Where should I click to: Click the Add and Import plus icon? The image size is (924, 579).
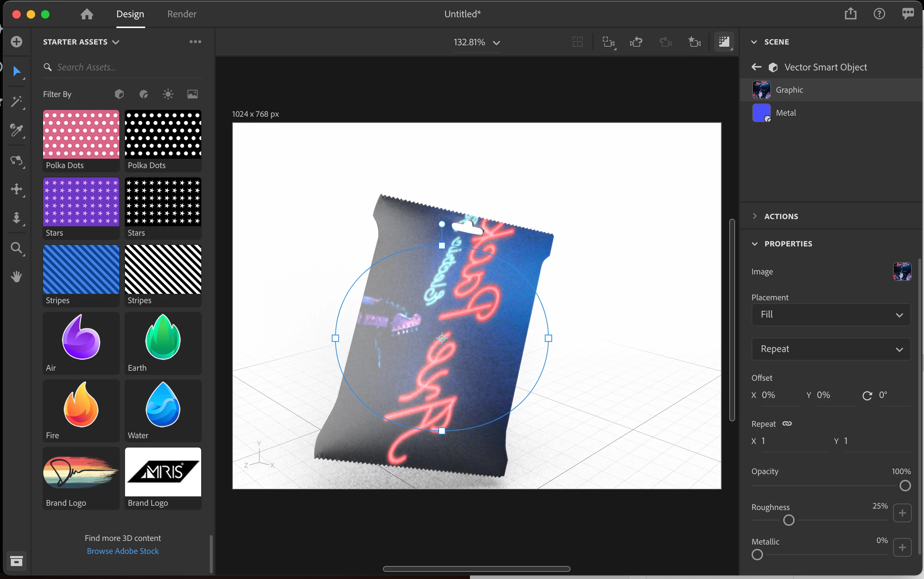click(17, 41)
